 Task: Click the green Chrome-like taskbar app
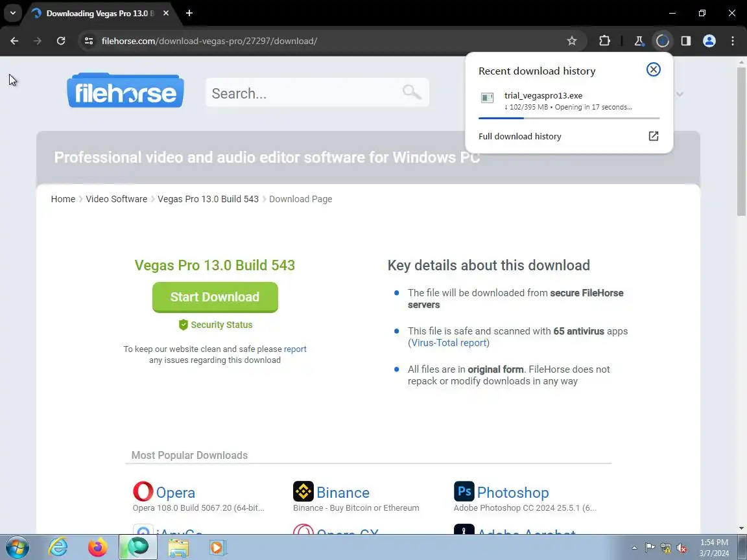tap(137, 548)
